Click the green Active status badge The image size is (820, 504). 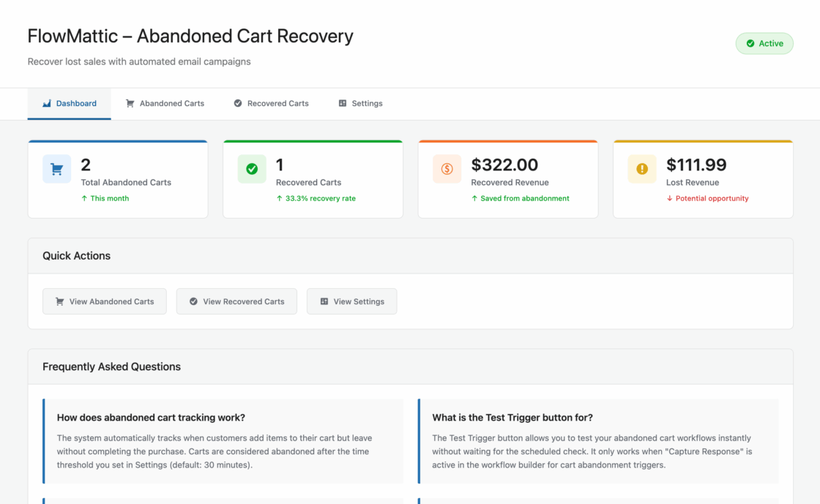(764, 44)
